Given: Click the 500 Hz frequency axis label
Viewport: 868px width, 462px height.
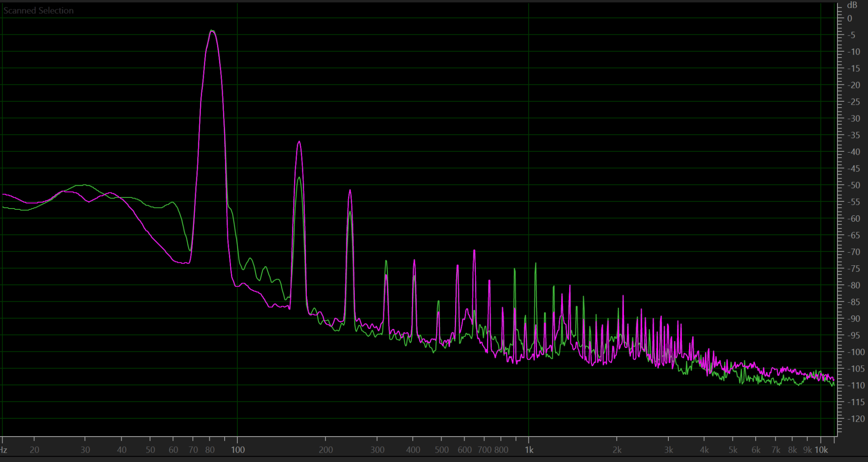Looking at the screenshot, I should [442, 450].
